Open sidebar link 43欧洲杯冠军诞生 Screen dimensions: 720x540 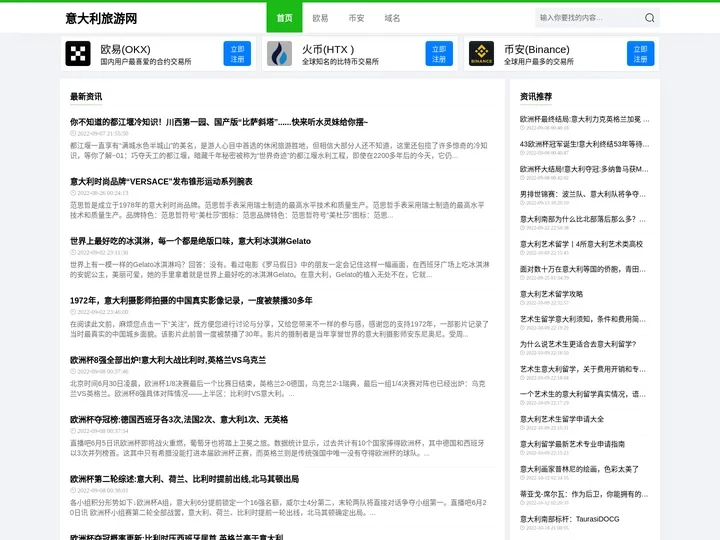pyautogui.click(x=585, y=144)
